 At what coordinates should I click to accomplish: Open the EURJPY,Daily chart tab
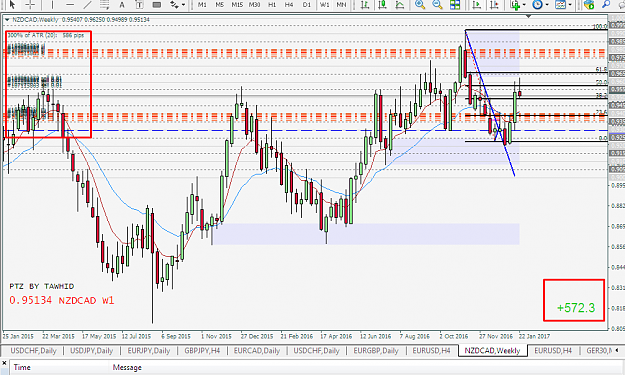pos(149,351)
